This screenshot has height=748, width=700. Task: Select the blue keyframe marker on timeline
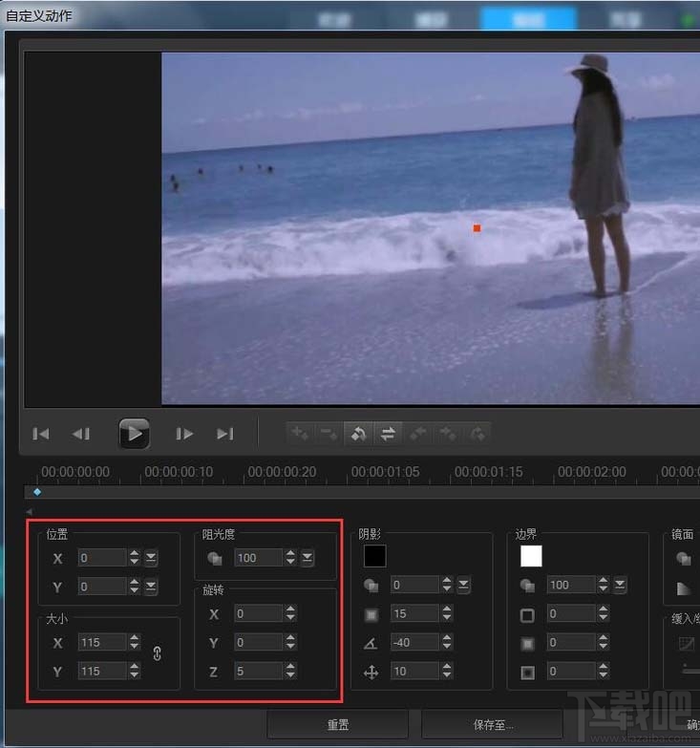pos(37,492)
